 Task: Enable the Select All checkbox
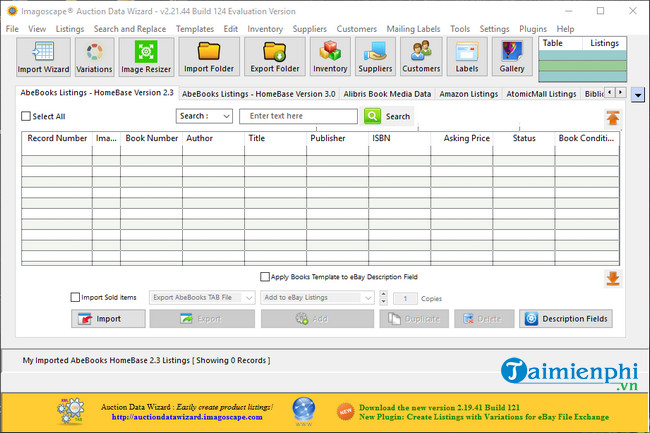[26, 117]
